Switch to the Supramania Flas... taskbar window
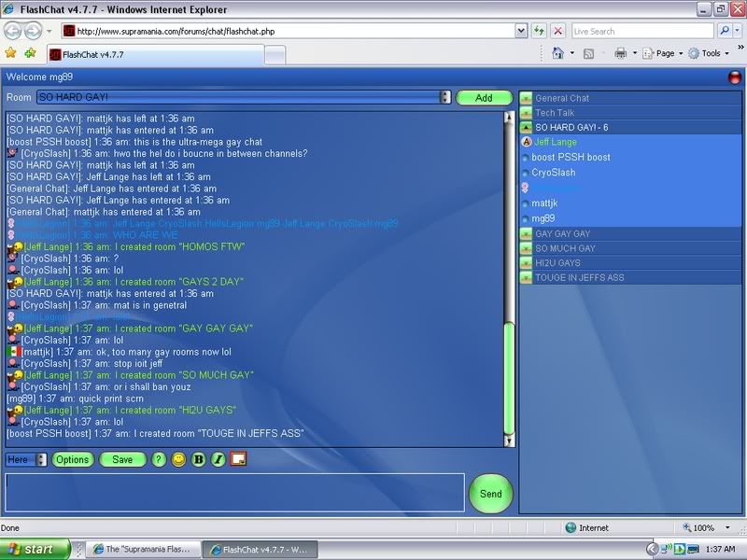Screen dimensions: 747x560 point(144,550)
